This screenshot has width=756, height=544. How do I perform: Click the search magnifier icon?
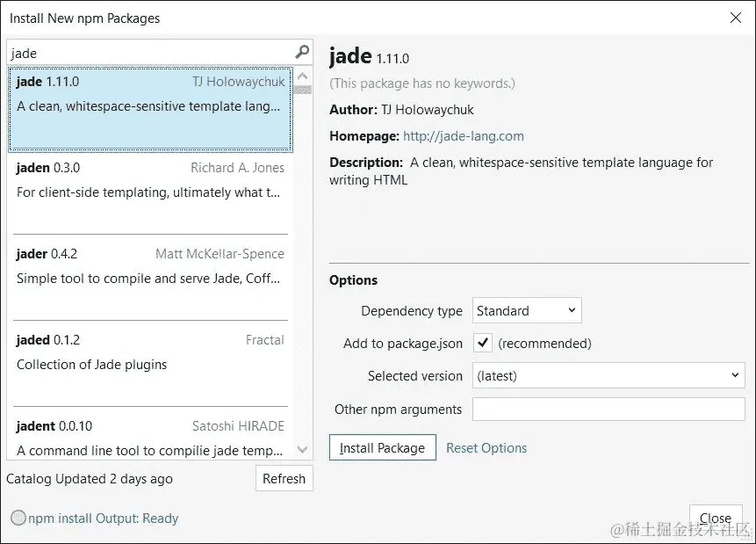click(302, 53)
